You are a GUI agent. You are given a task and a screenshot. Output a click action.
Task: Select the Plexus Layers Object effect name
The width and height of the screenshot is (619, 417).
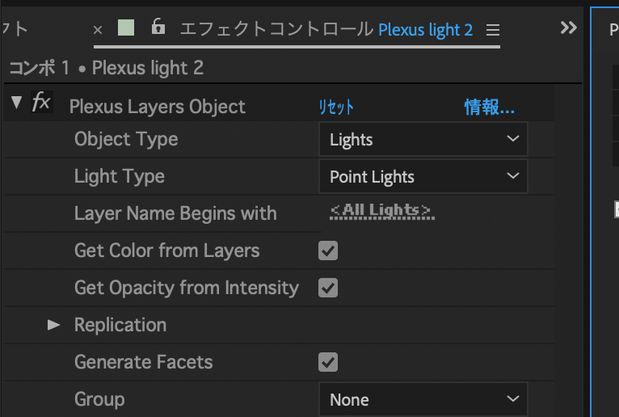(x=157, y=107)
